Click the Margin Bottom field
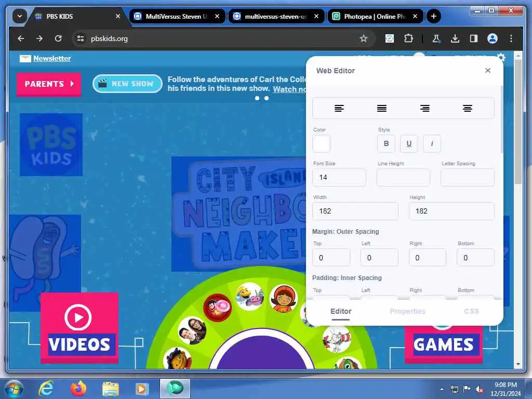The height and width of the screenshot is (399, 532). [x=475, y=258]
